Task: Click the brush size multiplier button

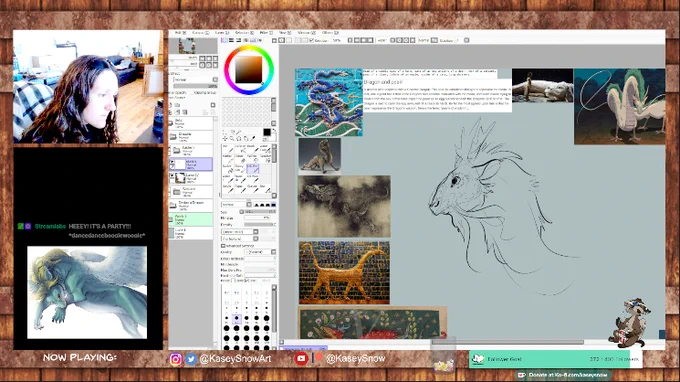Action: pos(242,212)
